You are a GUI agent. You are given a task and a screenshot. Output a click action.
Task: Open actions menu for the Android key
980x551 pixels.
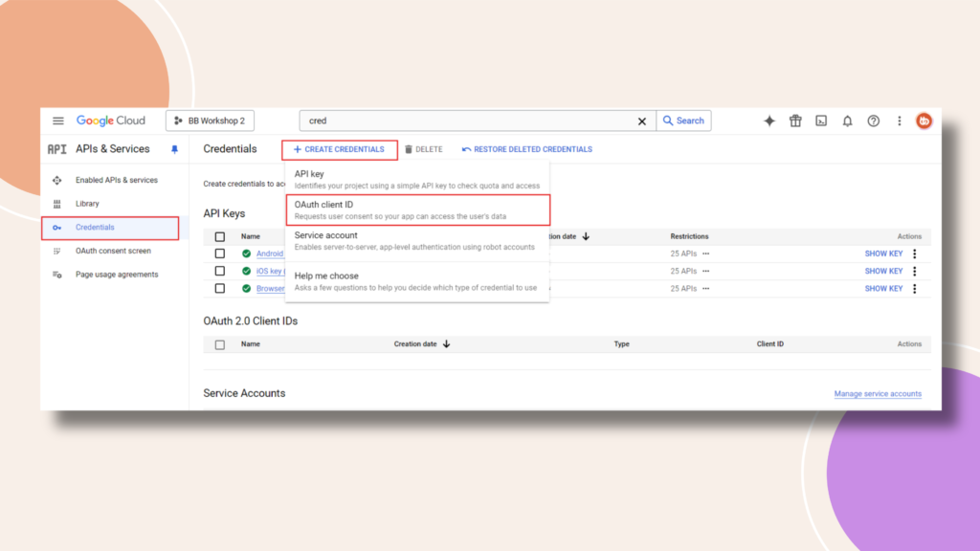[915, 253]
